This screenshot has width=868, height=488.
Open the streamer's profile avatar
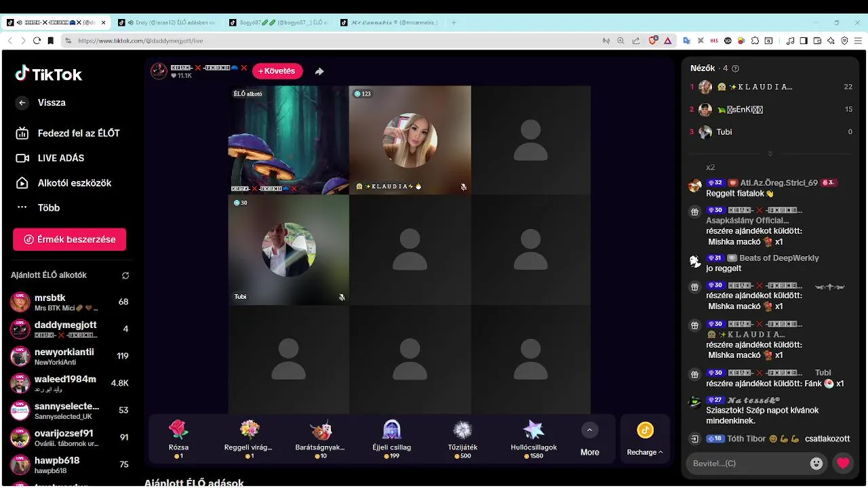pos(159,71)
